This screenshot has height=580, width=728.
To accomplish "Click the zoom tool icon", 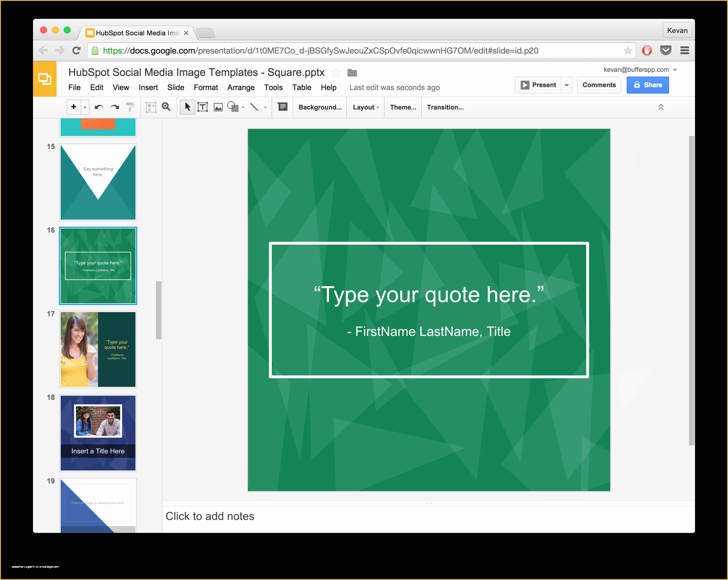I will (x=166, y=107).
